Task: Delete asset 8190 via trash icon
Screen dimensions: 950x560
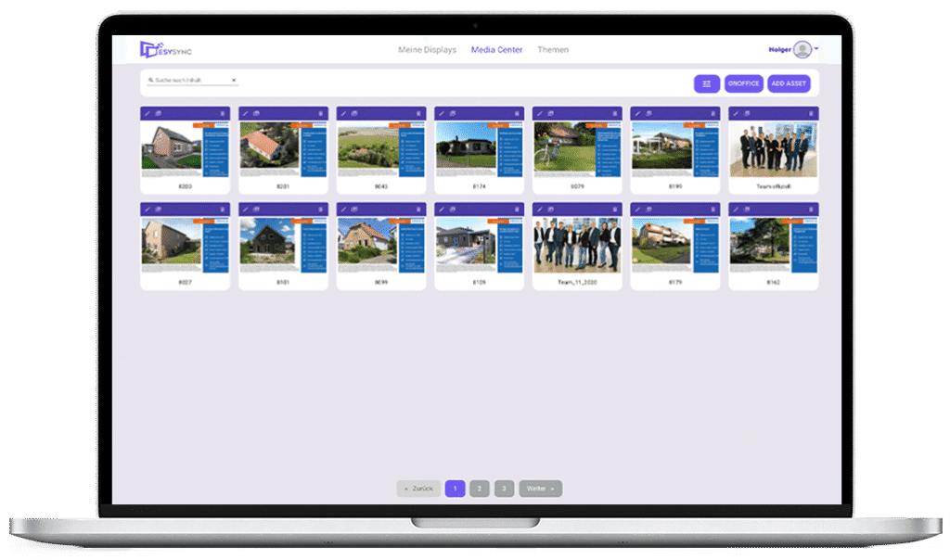Action: [713, 113]
